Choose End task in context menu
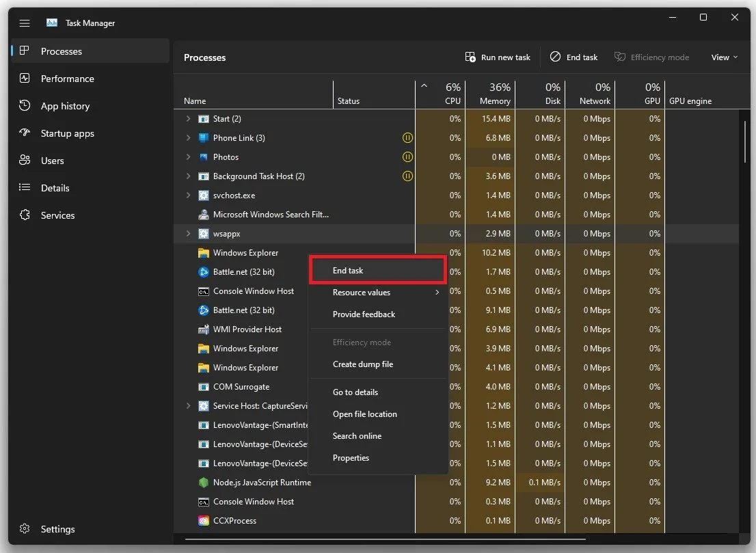756x553 pixels. pyautogui.click(x=377, y=270)
